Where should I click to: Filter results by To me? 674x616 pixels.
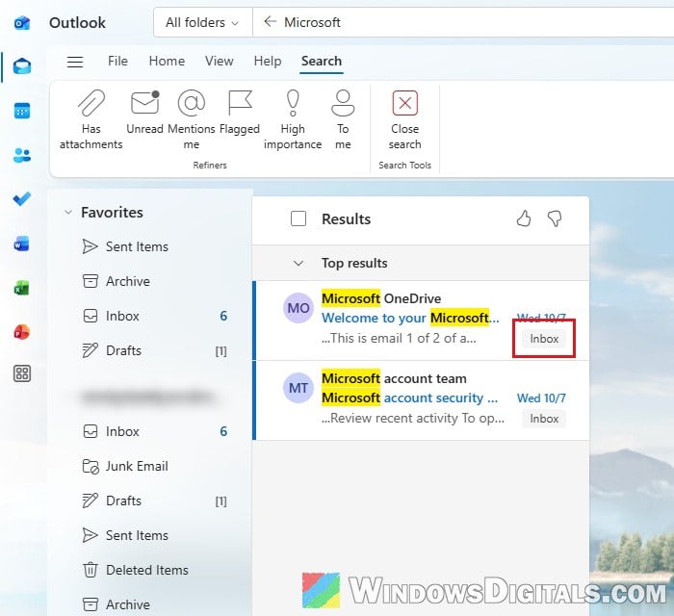pyautogui.click(x=343, y=119)
